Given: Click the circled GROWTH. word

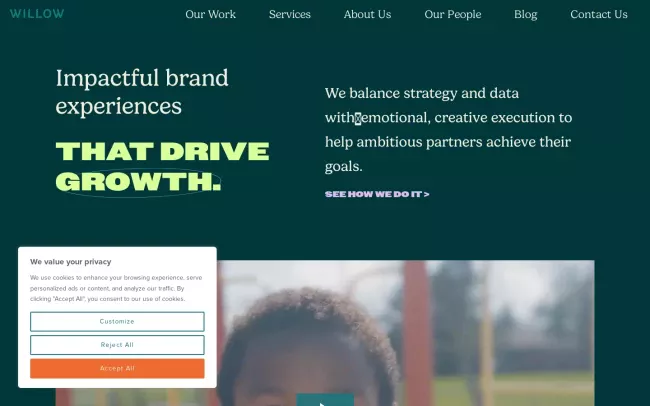Looking at the screenshot, I should [138, 182].
